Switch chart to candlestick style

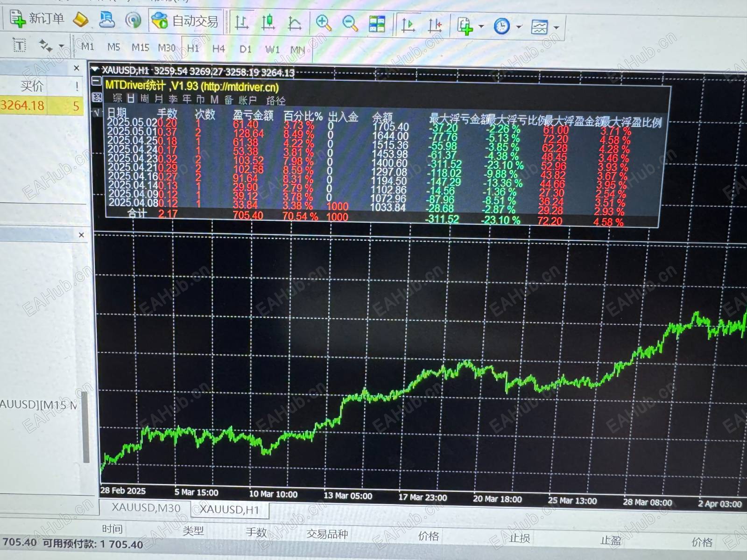tap(268, 22)
